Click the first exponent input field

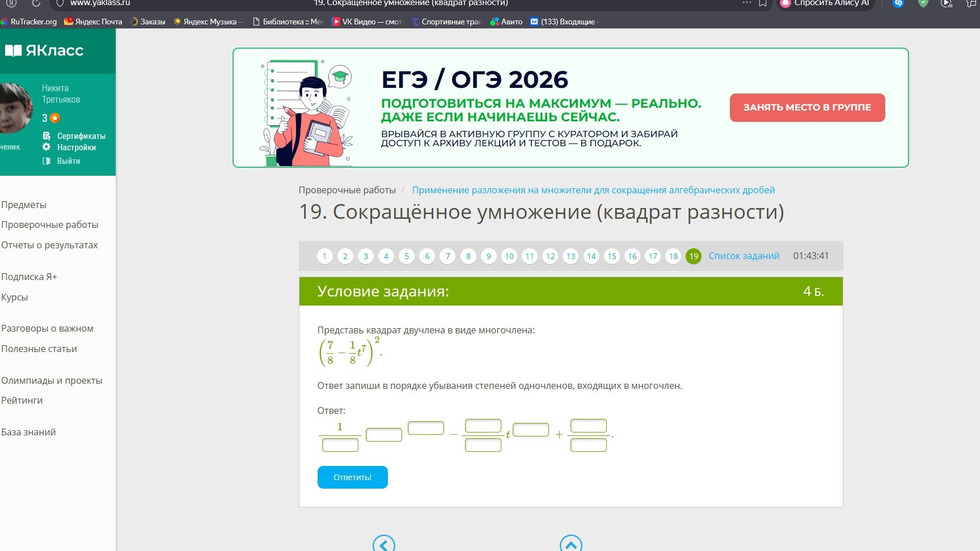coord(426,428)
